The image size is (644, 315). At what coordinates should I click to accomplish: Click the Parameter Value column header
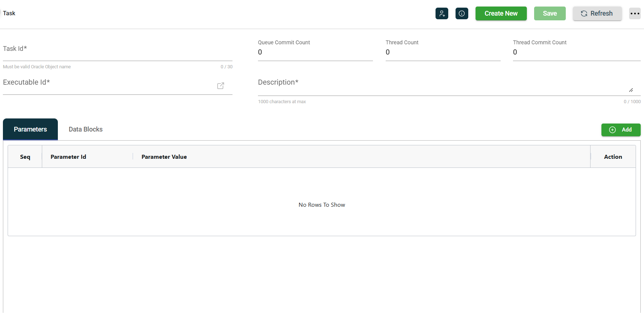tap(164, 157)
